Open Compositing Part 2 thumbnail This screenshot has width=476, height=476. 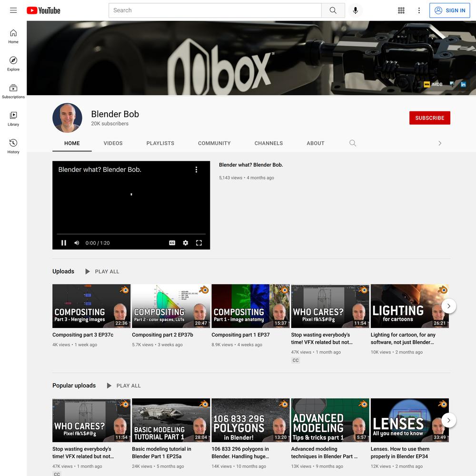pos(171,306)
